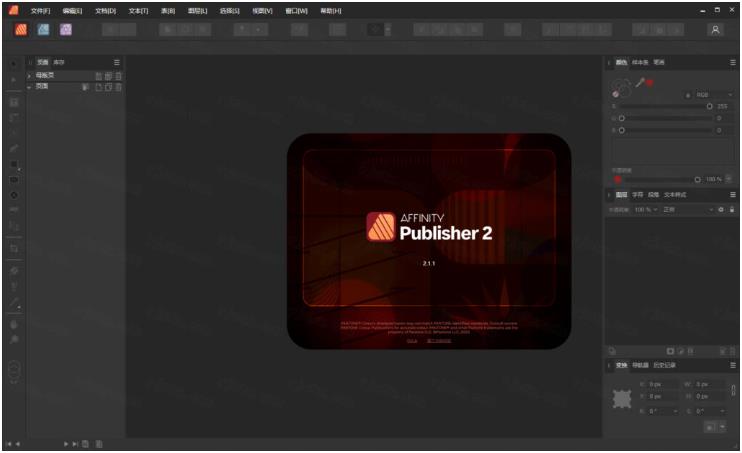742x453 pixels.
Task: Switch to the 段落 paragraph tab
Action: point(653,195)
